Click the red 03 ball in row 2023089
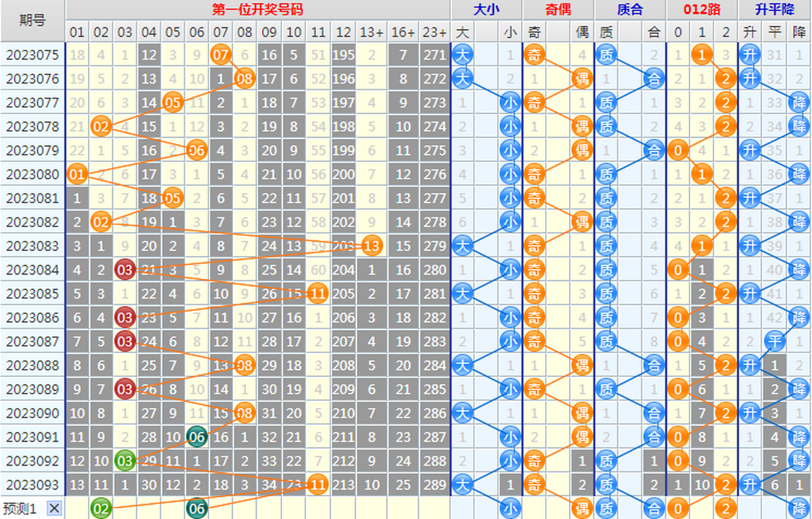812x519 pixels. [125, 389]
